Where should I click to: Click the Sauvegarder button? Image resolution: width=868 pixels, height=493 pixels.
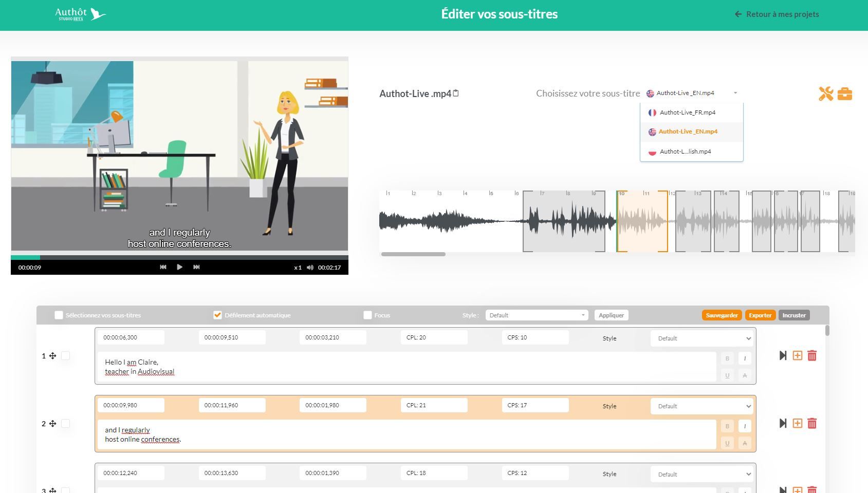pos(722,315)
